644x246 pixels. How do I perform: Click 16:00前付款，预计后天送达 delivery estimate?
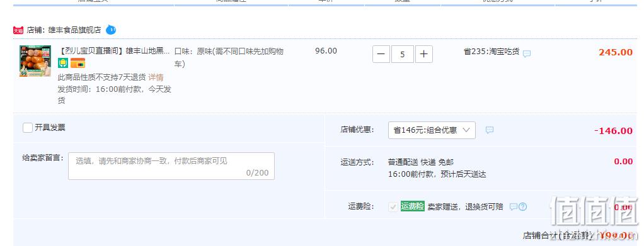click(x=437, y=174)
